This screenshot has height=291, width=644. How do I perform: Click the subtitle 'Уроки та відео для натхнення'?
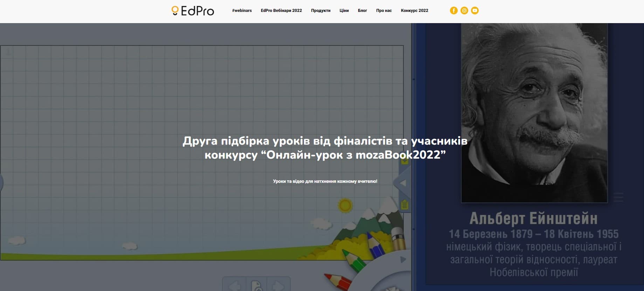pos(325,181)
